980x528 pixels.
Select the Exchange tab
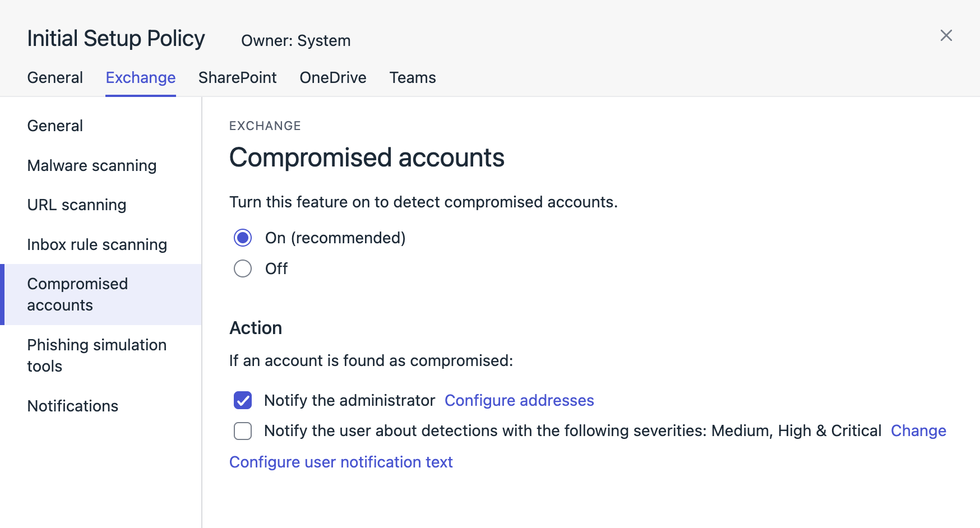141,77
